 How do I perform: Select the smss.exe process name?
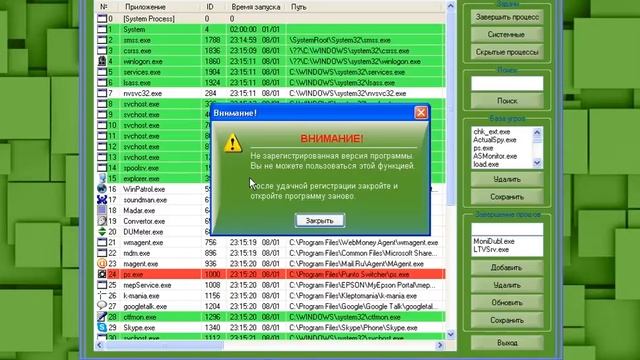pyautogui.click(x=137, y=40)
